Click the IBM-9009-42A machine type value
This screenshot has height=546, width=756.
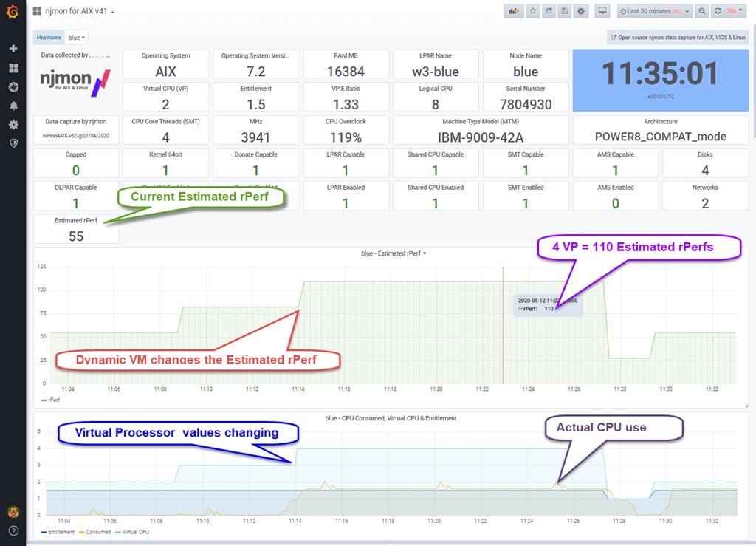pos(481,137)
